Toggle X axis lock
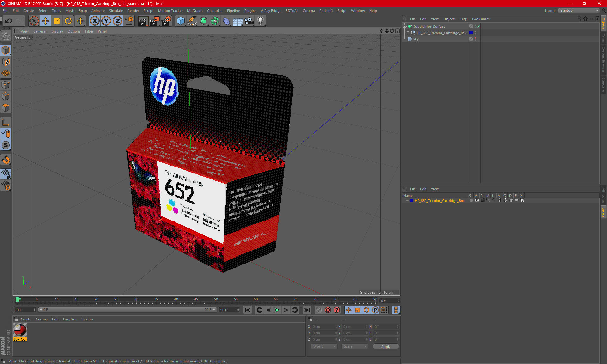Viewport: 607px width, 364px height. pyautogui.click(x=95, y=21)
